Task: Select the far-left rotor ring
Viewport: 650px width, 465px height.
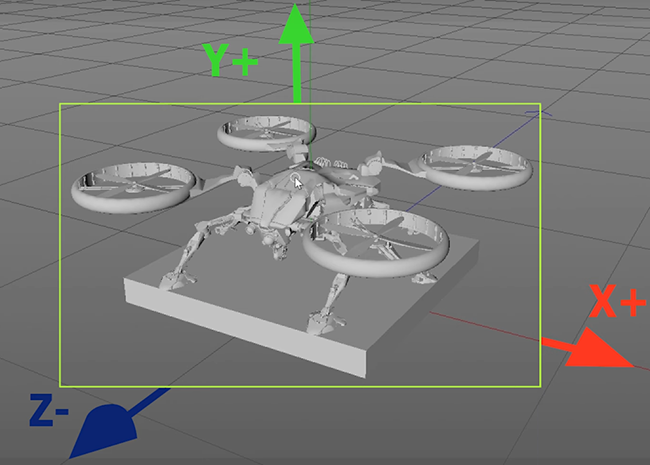Action: pos(133,187)
